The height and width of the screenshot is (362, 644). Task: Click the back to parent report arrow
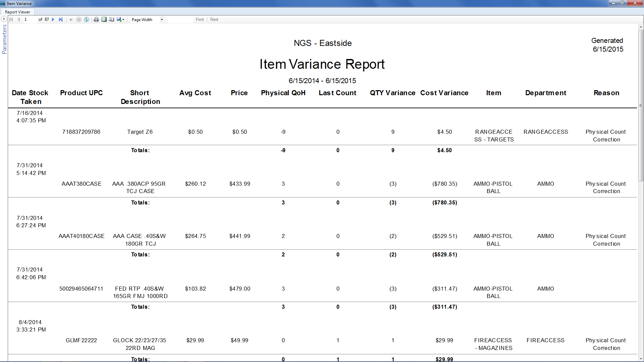point(71,19)
